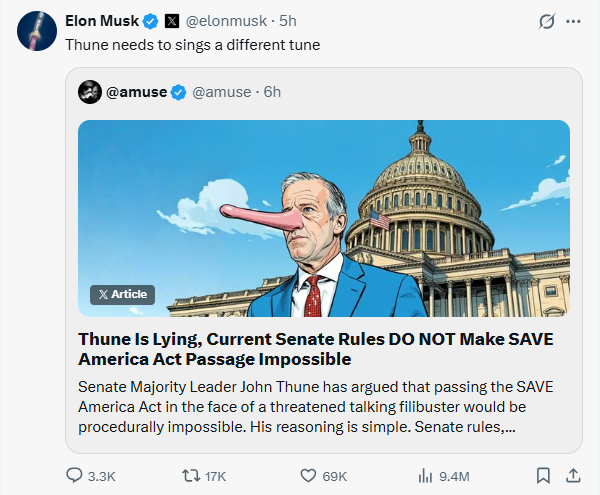600x495 pixels.
Task: Click the X Article badge label
Action: [x=123, y=294]
